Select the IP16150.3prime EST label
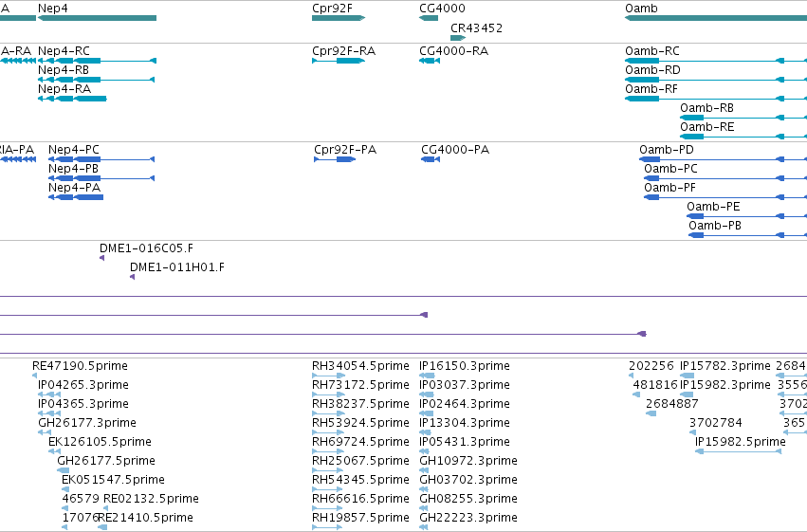Viewport: 807px width, 532px height. (465, 366)
